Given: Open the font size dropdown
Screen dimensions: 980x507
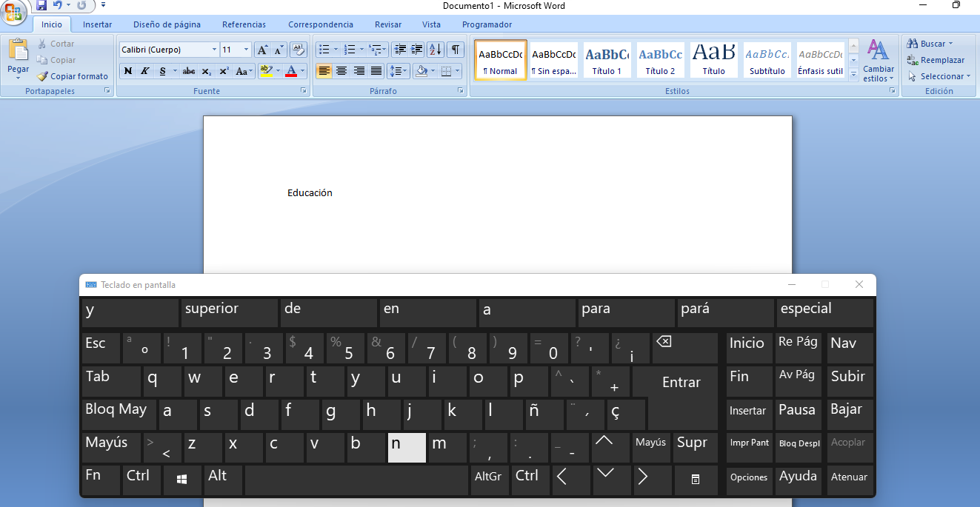Looking at the screenshot, I should (x=247, y=50).
